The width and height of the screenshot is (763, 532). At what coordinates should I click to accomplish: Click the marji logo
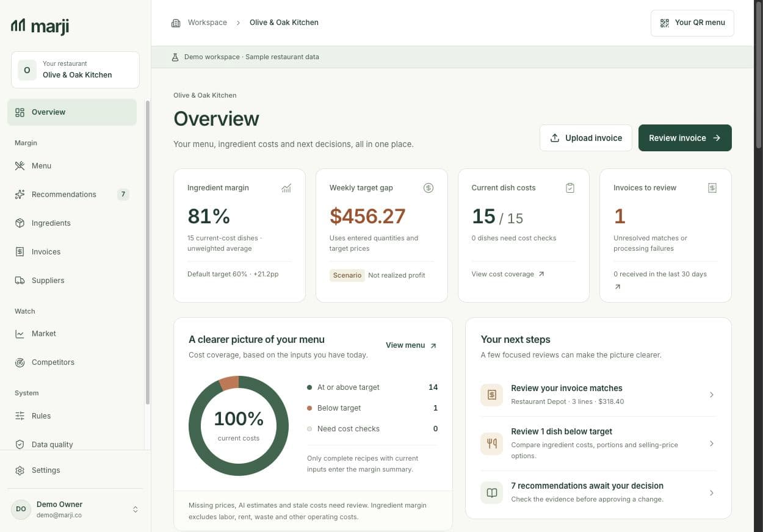pyautogui.click(x=40, y=26)
